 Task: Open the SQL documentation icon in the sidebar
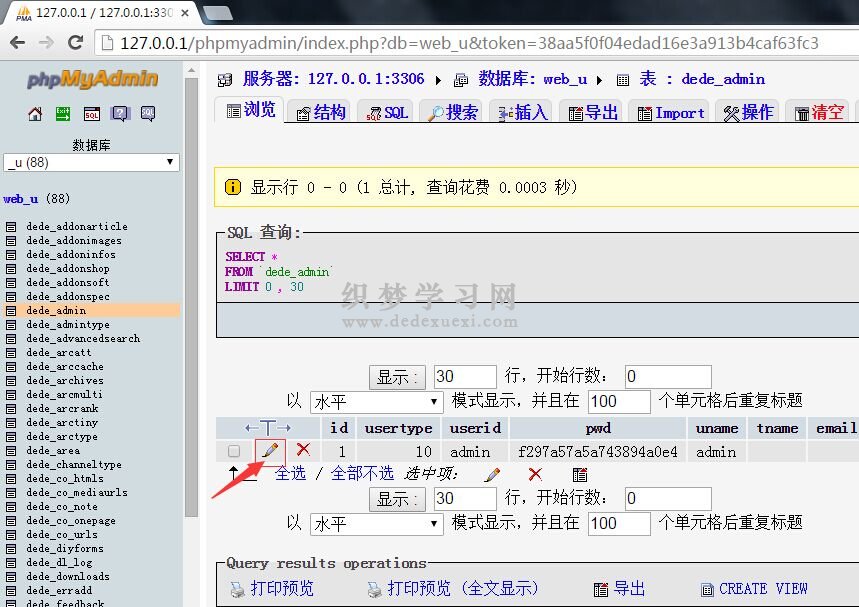148,114
